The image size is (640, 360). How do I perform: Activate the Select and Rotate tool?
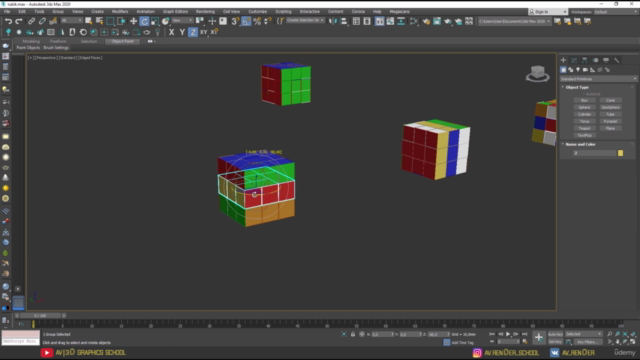144,21
